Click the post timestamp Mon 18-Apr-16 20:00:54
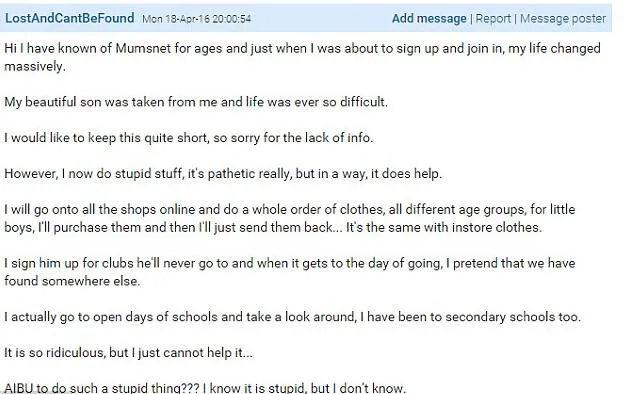 [197, 19]
